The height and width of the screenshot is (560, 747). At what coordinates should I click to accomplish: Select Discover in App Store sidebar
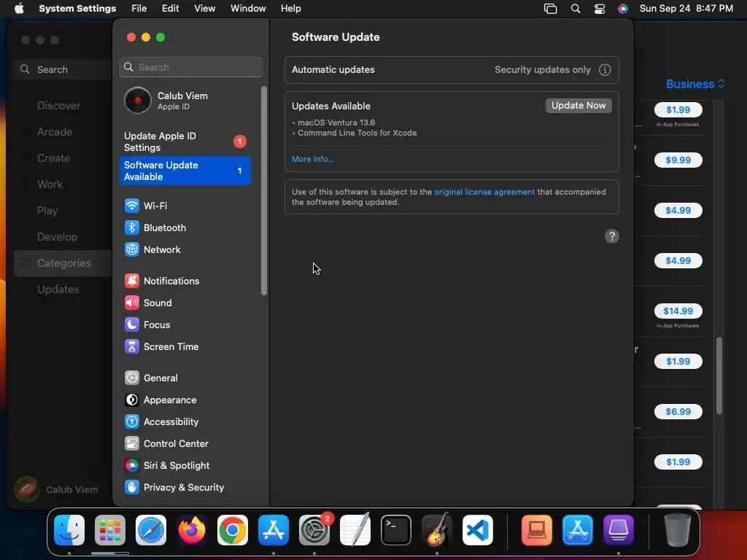58,106
